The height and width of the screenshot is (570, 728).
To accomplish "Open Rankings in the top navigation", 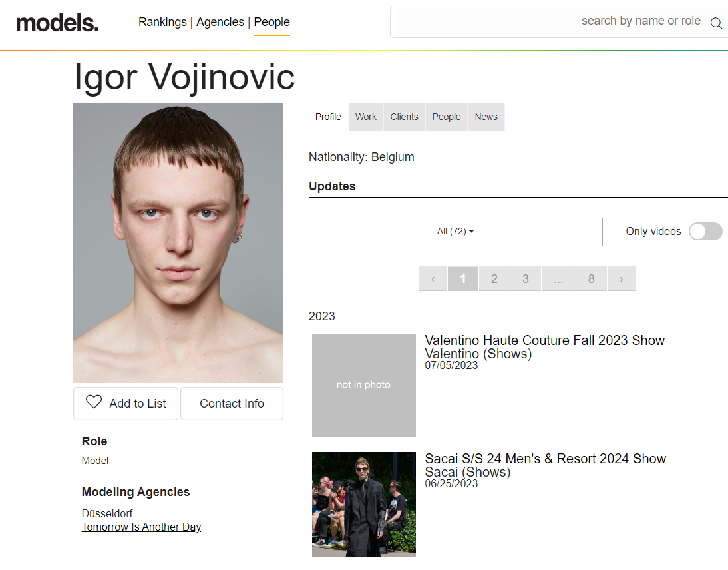I will pyautogui.click(x=162, y=22).
